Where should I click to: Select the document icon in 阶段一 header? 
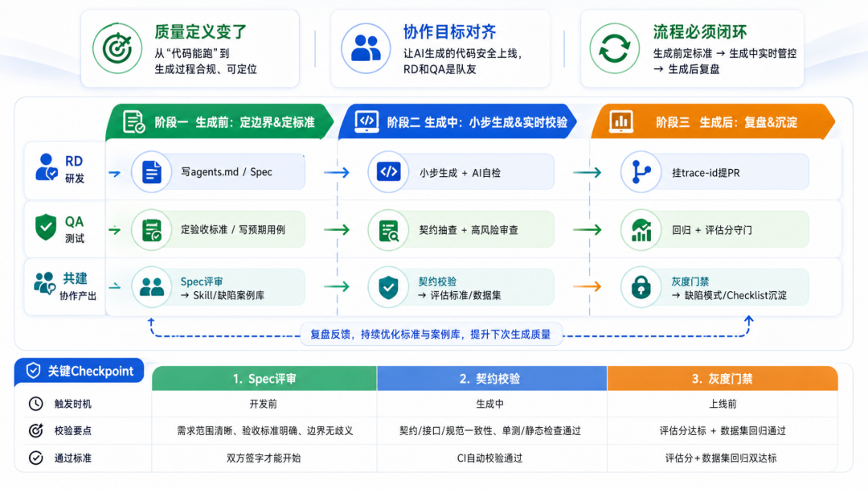[133, 121]
